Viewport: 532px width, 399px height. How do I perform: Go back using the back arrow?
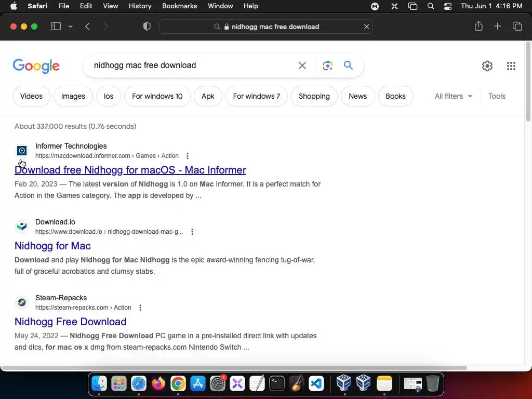click(87, 26)
